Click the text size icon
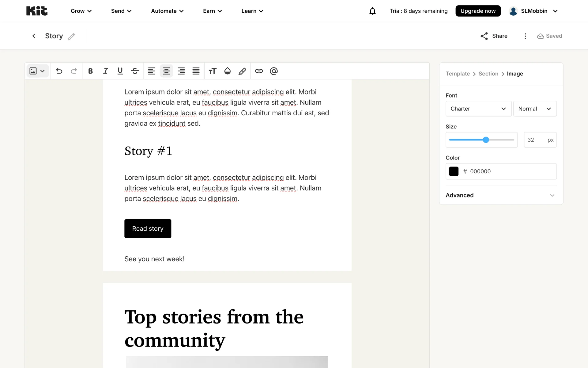 pos(212,71)
